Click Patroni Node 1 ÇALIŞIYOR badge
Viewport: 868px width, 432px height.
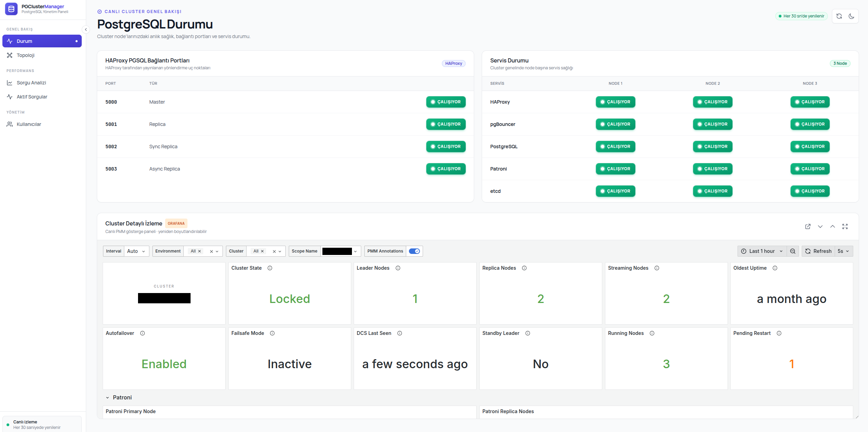tap(615, 169)
